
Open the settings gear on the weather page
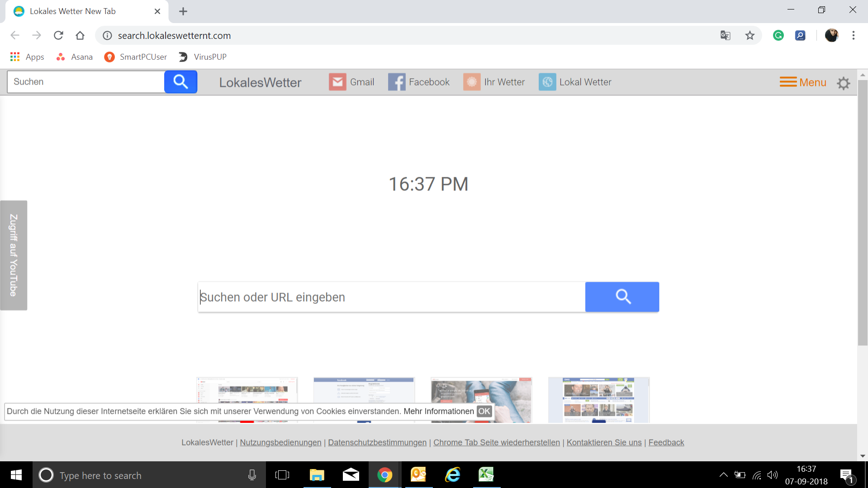tap(843, 83)
